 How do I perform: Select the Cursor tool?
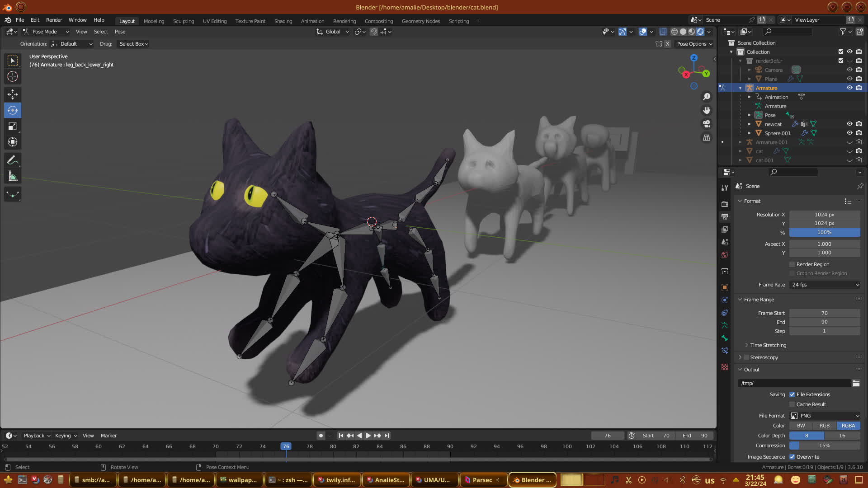coord(13,76)
